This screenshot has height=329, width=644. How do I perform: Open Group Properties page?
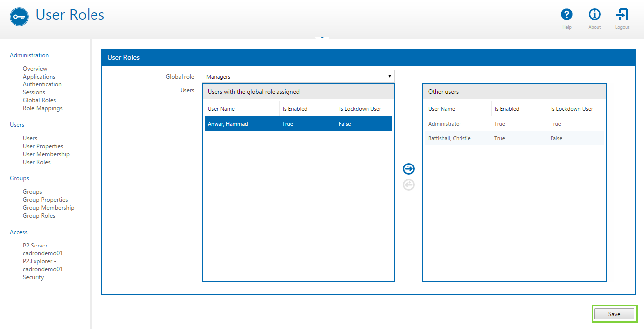pyautogui.click(x=45, y=200)
